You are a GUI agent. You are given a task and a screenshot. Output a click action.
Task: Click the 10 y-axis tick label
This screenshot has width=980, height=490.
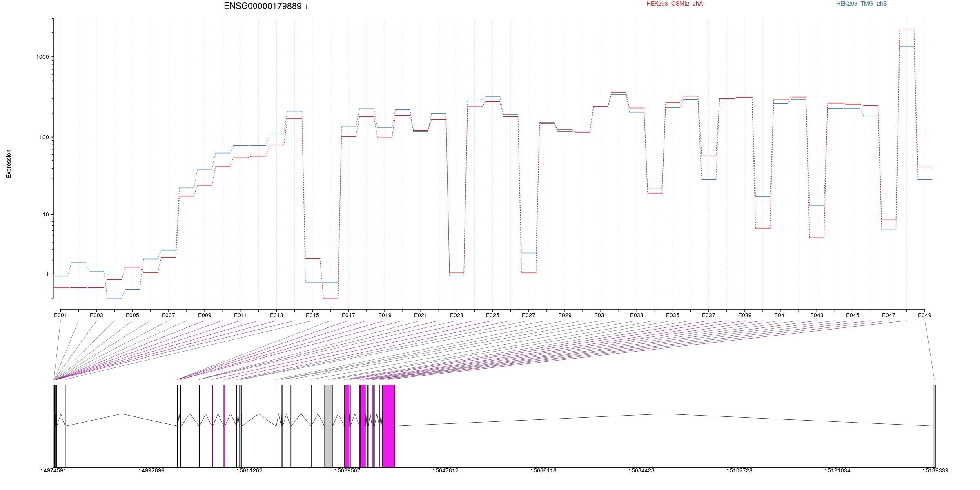[x=46, y=214]
